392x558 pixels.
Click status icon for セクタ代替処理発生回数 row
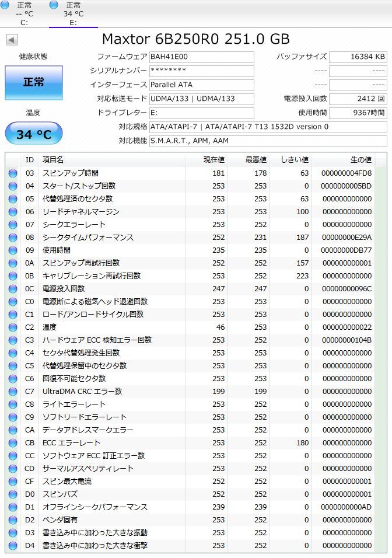13,353
